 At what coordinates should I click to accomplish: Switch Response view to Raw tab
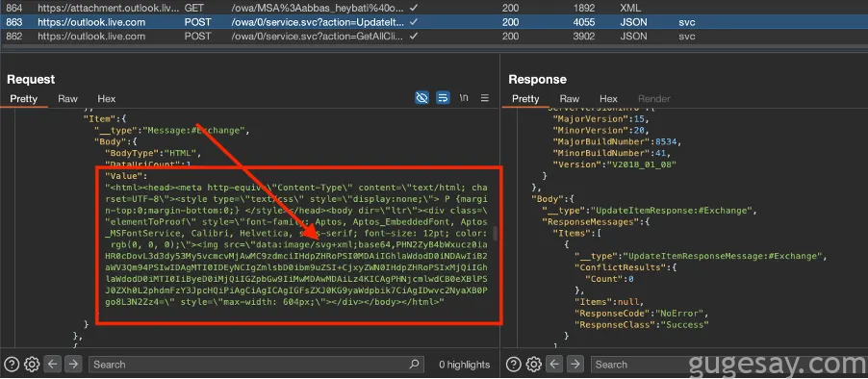[569, 98]
